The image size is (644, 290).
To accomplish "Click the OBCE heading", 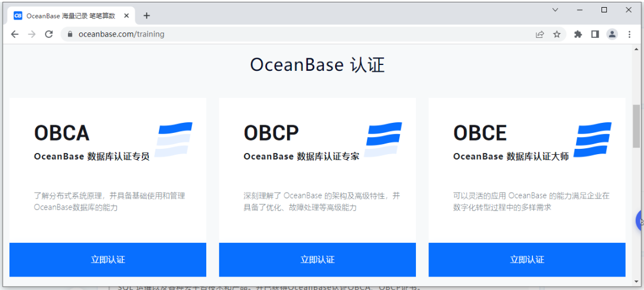I will click(480, 133).
